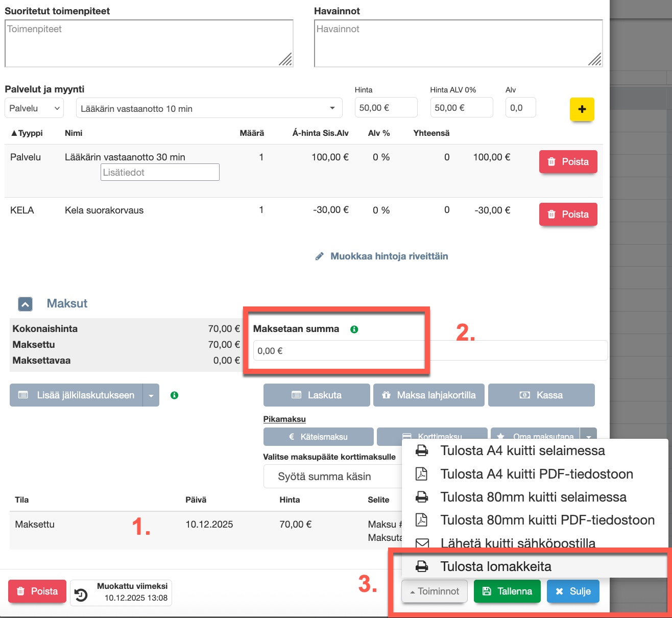Open the Lisää jälkilaskutukseen dropdown arrow
The width and height of the screenshot is (672, 618).
point(151,395)
